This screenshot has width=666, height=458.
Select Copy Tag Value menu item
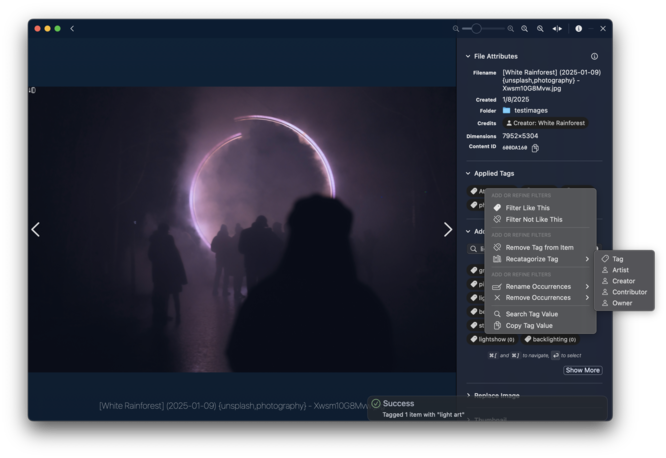540,325
